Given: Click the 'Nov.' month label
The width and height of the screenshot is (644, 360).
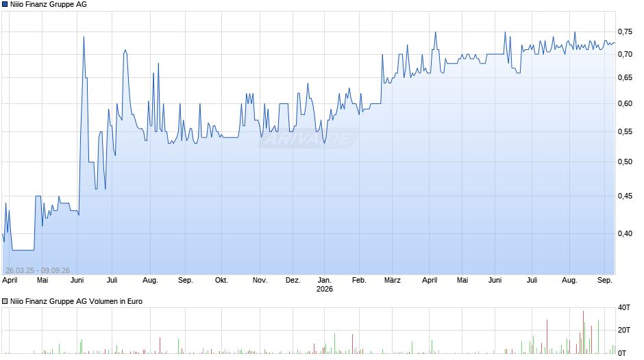Looking at the screenshot, I should tap(260, 281).
